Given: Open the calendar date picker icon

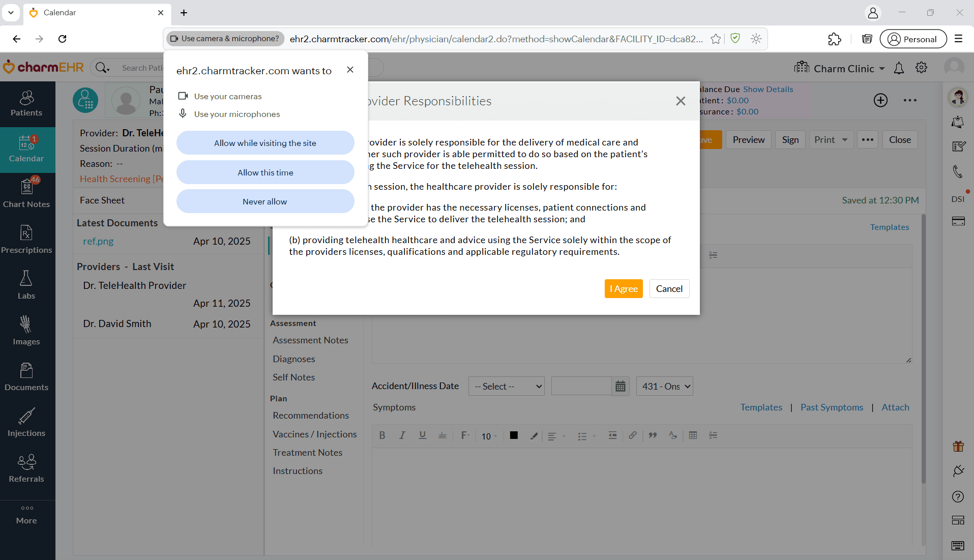Looking at the screenshot, I should (x=620, y=387).
